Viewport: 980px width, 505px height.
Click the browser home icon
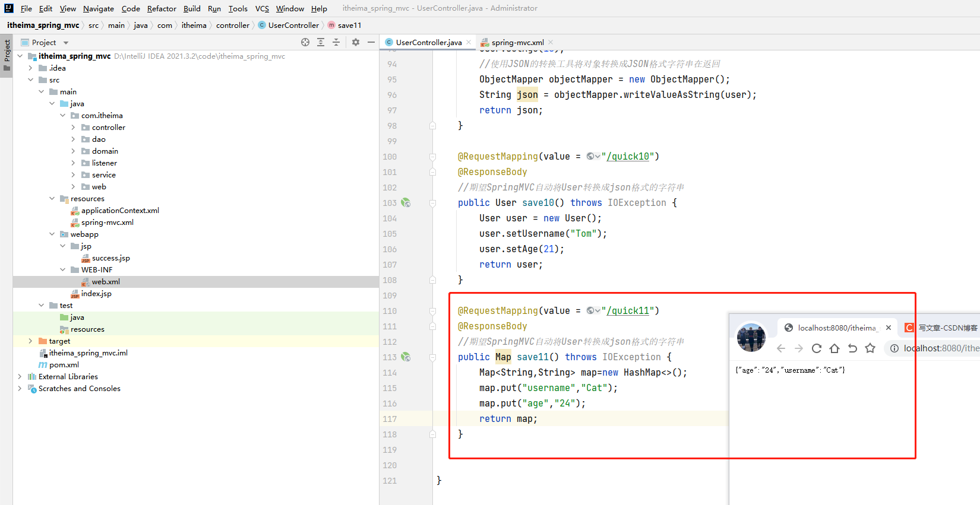coord(834,348)
